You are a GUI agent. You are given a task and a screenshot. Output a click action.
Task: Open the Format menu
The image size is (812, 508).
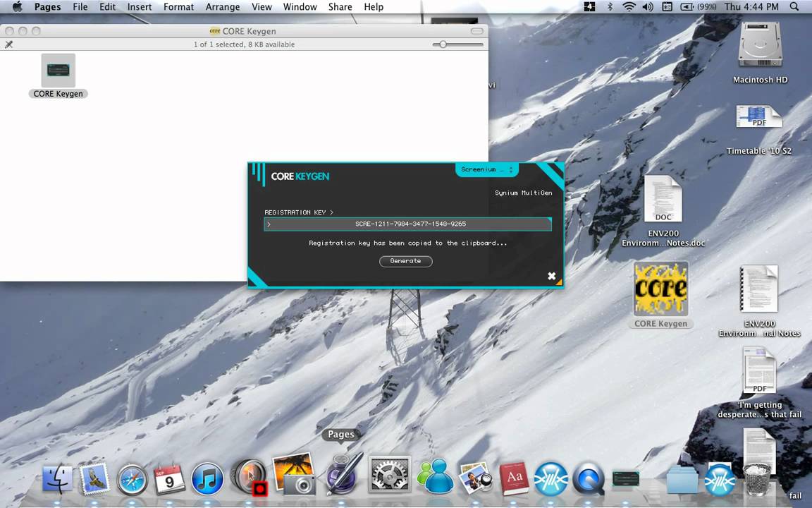coord(178,7)
